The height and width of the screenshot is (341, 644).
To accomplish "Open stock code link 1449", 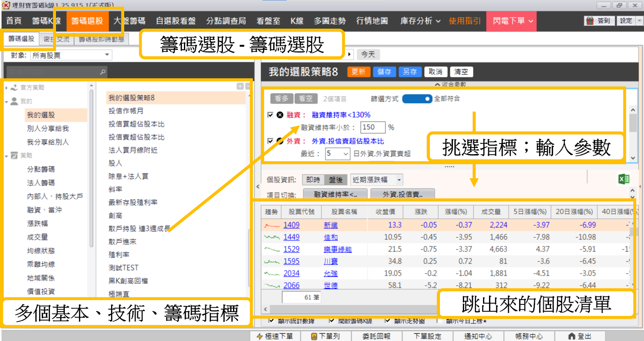I will 291,237.
